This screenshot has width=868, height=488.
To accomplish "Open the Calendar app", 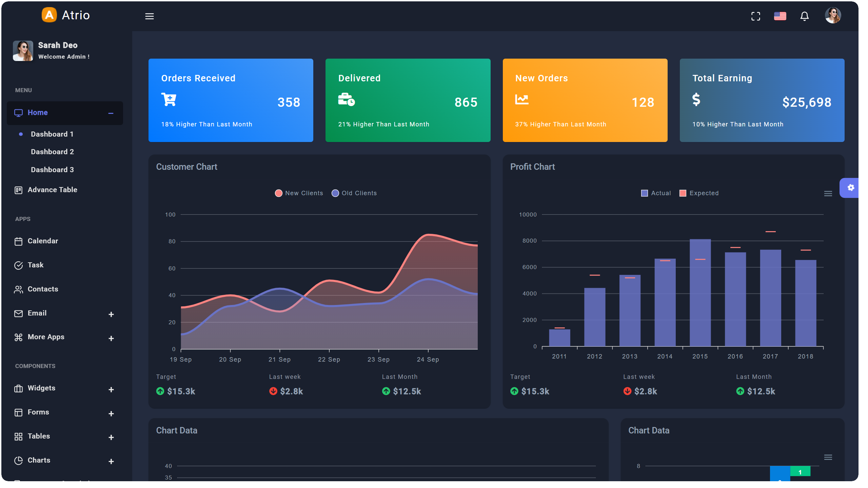I will [43, 241].
